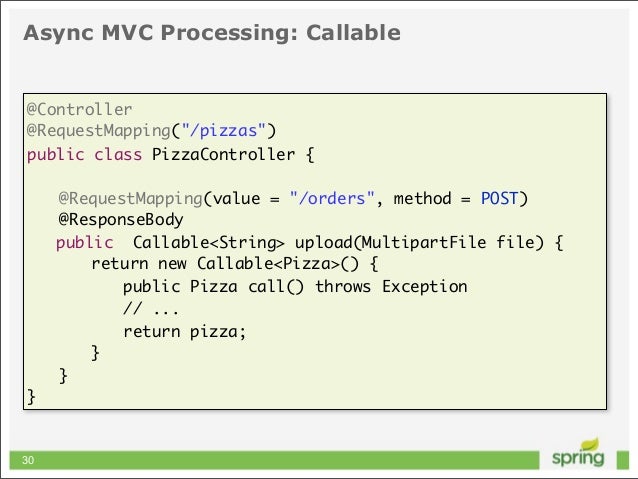
Task: Click the @ResponseBody annotation
Action: (x=121, y=220)
